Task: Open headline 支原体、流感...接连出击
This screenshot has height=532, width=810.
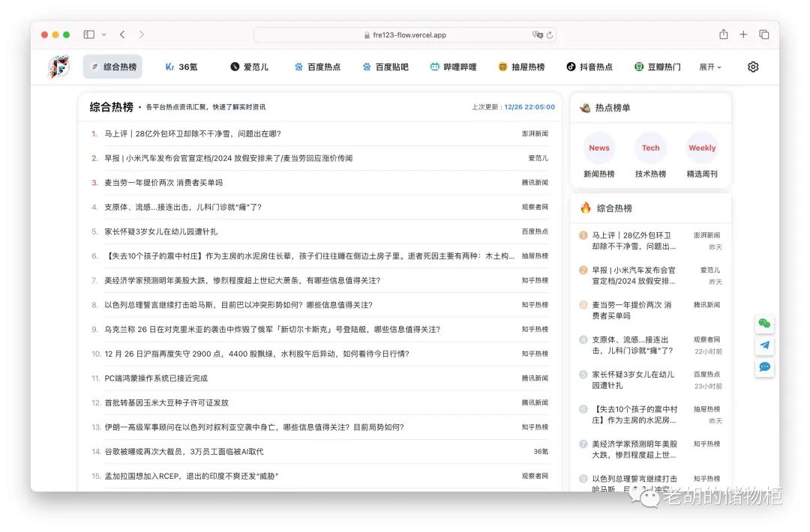Action: [x=183, y=207]
